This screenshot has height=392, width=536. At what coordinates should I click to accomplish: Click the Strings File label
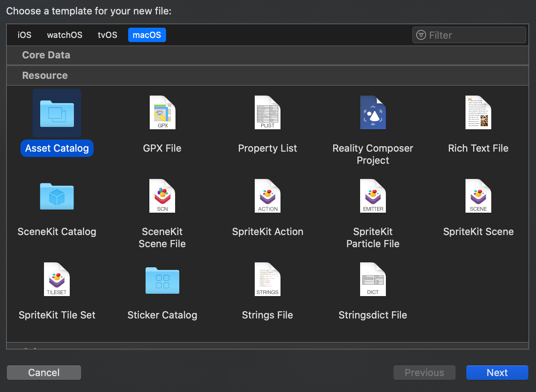[x=268, y=315]
